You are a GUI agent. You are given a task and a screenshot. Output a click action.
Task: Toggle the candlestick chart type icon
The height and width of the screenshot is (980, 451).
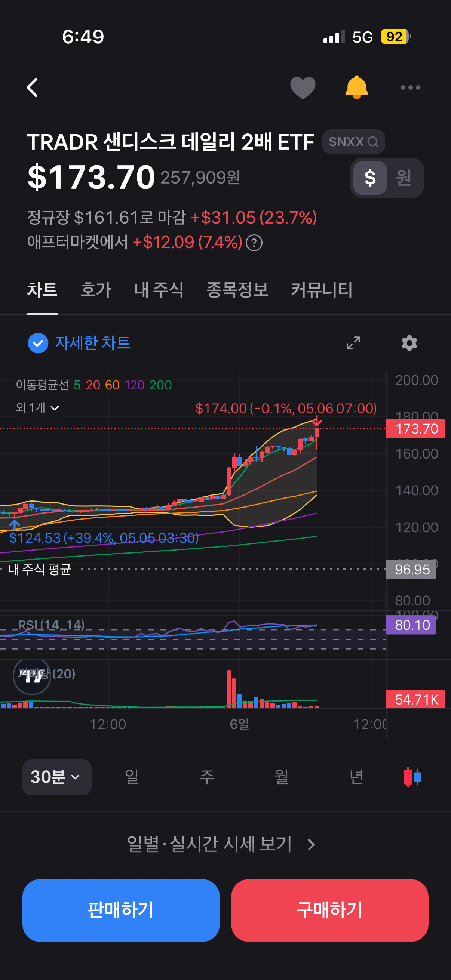[x=412, y=777]
